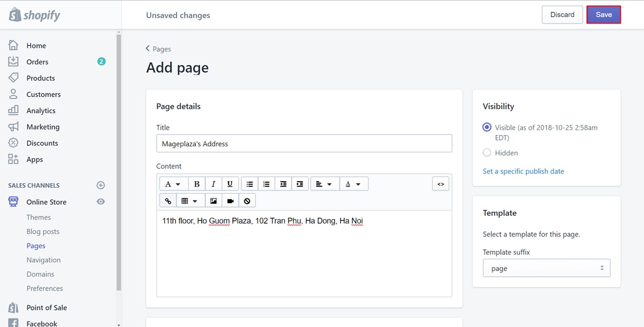Toggle italic formatting in editor
The image size is (644, 327).
pos(214,184)
